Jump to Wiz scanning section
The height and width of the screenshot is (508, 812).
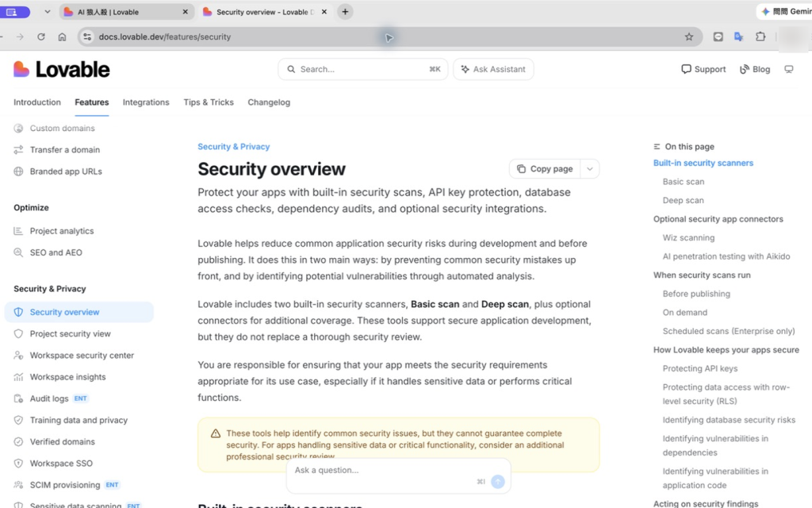[689, 238]
